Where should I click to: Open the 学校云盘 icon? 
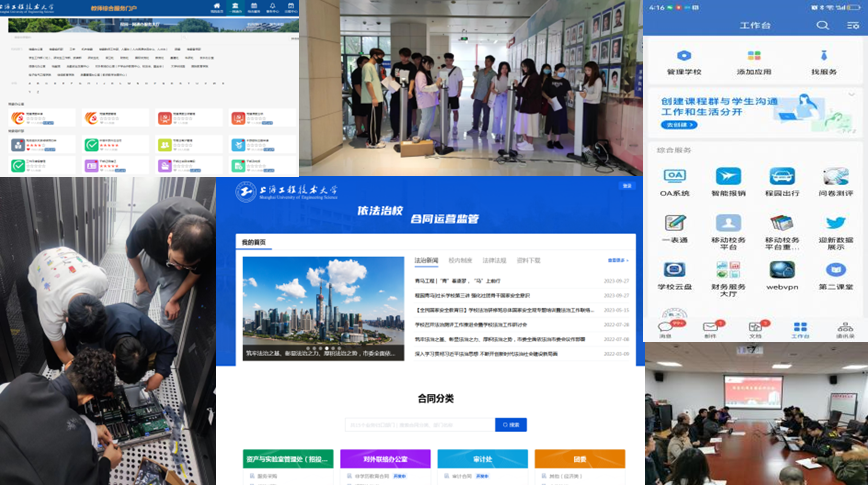pos(674,271)
